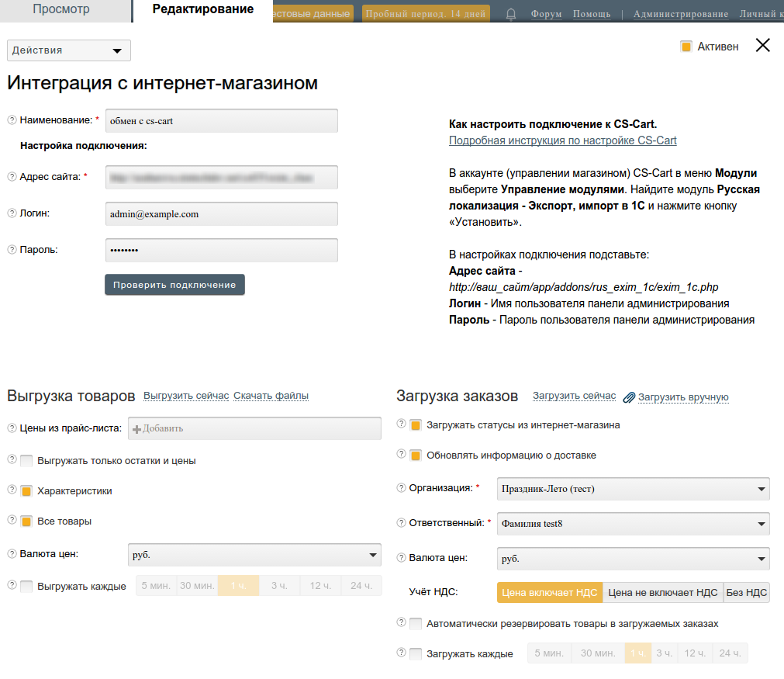Switch to the Просмотр tab
Viewport: 784px width, 679px height.
(x=61, y=10)
